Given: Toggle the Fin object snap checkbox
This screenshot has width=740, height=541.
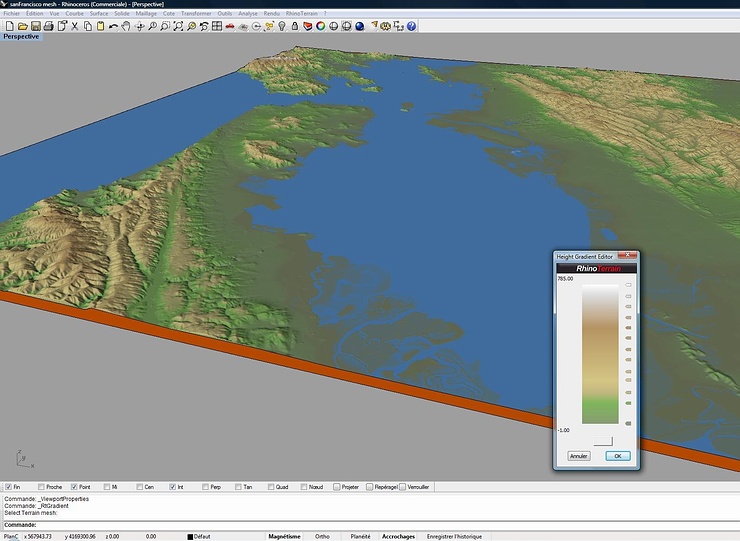Looking at the screenshot, I should click(x=6, y=487).
